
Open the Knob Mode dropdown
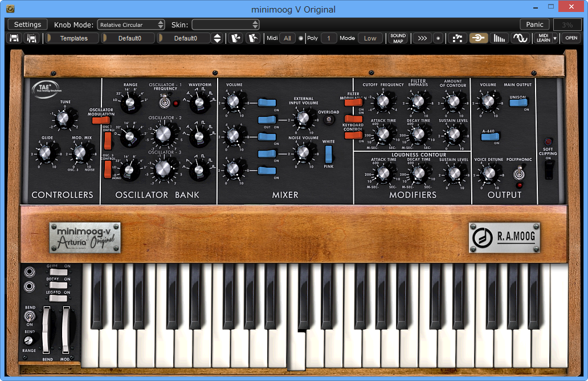(131, 25)
